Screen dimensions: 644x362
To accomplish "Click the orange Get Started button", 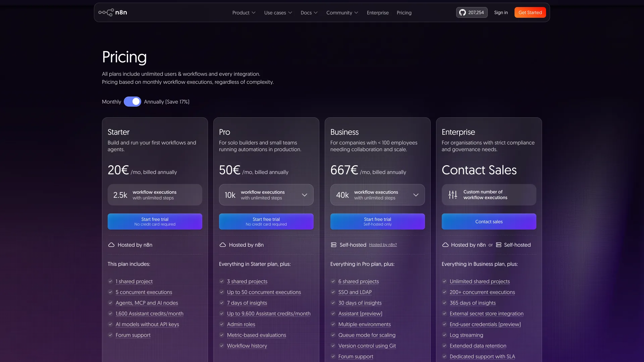I will pyautogui.click(x=530, y=12).
